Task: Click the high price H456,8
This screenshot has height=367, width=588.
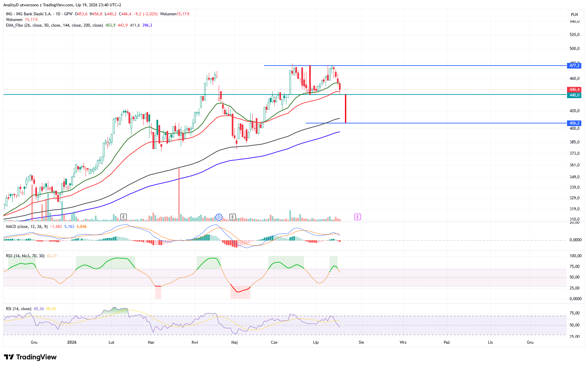Action: (x=96, y=14)
